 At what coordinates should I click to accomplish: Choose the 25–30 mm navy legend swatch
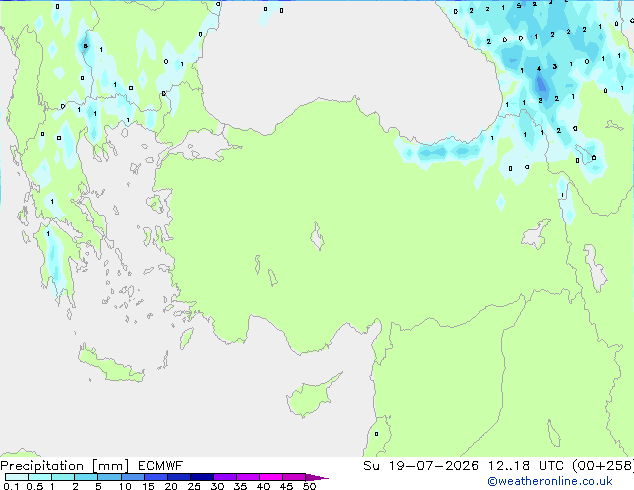201,477
